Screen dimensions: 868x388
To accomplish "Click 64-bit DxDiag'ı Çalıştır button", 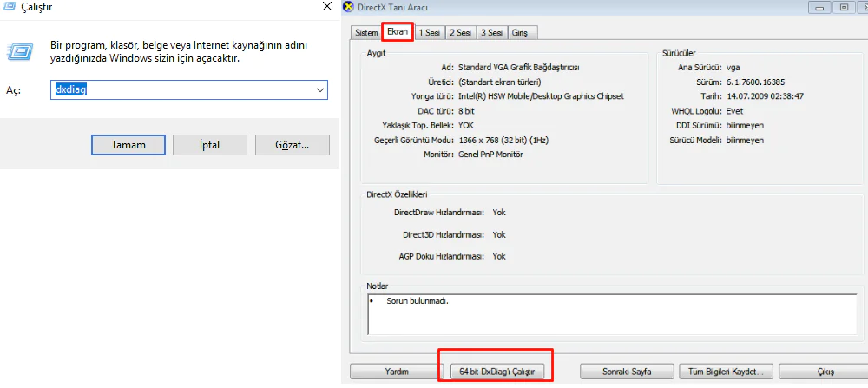I will tap(497, 372).
